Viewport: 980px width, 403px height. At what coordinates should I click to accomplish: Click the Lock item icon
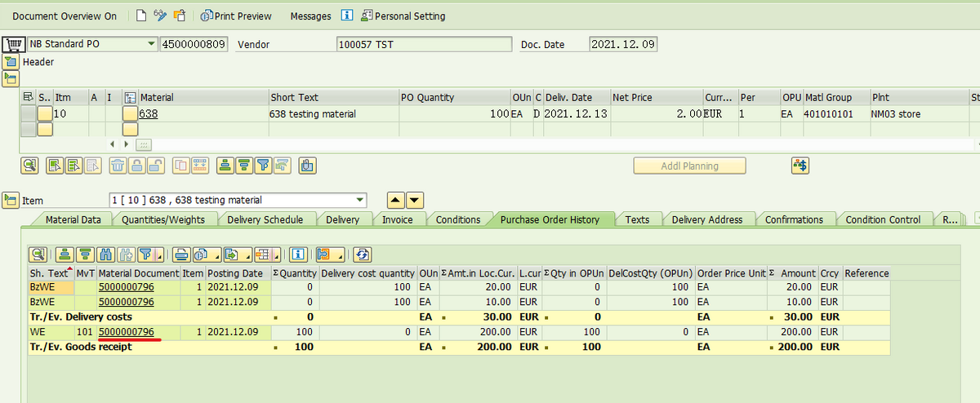tap(136, 166)
